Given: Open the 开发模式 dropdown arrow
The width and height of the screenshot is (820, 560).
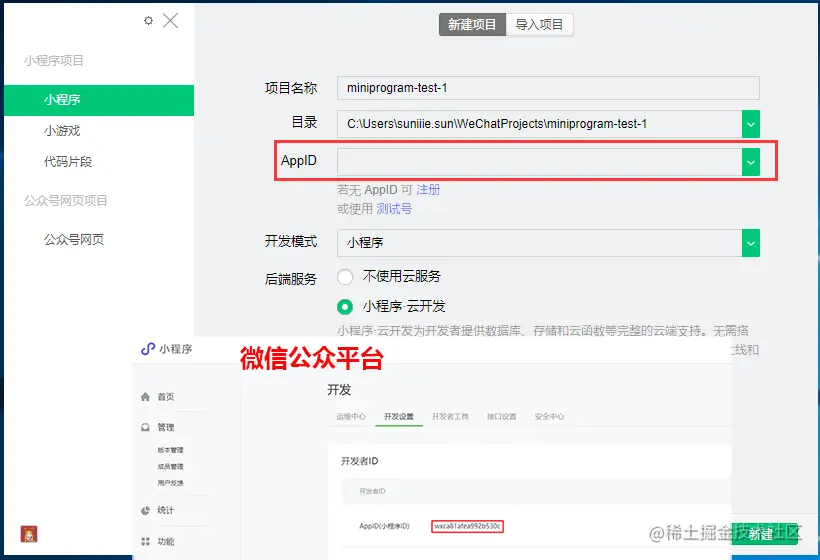Looking at the screenshot, I should click(750, 243).
